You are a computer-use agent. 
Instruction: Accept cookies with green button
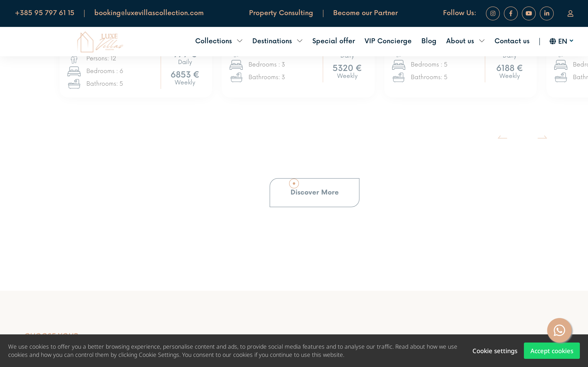pos(551,351)
